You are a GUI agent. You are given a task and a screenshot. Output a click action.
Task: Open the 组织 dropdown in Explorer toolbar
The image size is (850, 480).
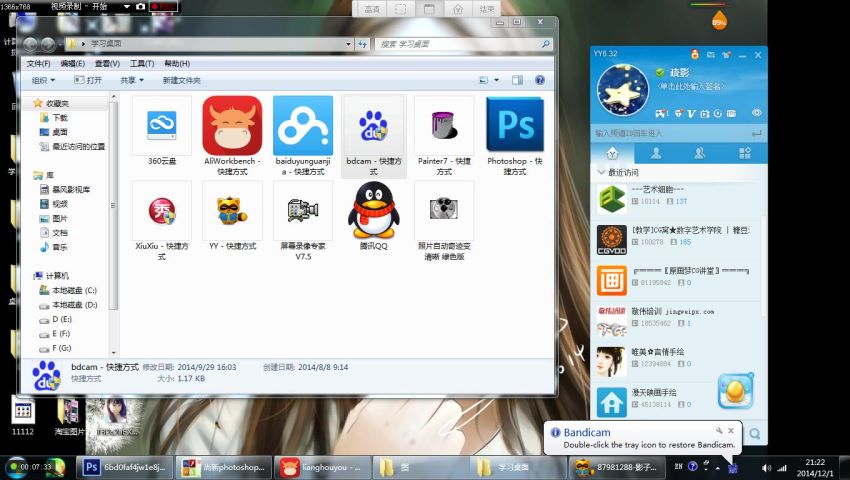43,80
